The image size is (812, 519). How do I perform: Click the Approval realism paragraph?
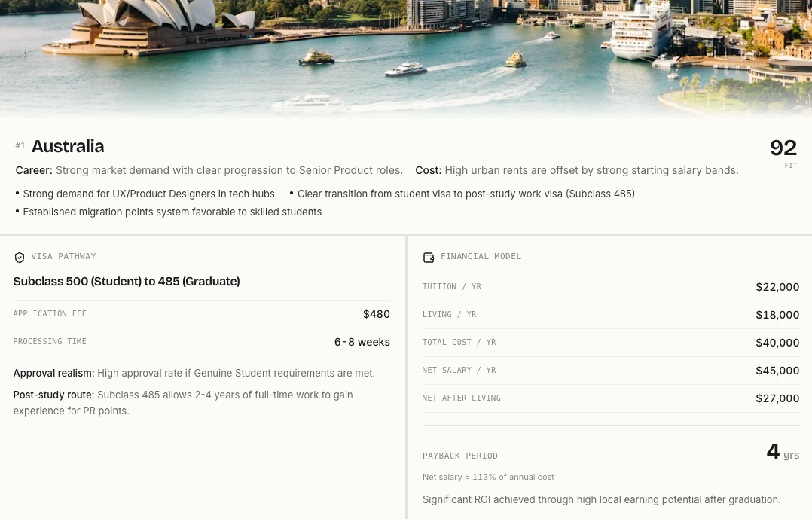click(194, 373)
